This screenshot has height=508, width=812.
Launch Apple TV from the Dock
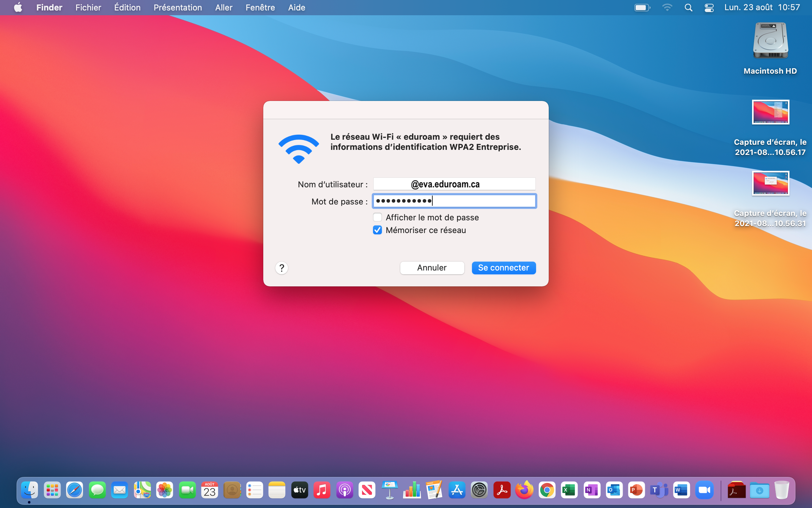click(300, 490)
